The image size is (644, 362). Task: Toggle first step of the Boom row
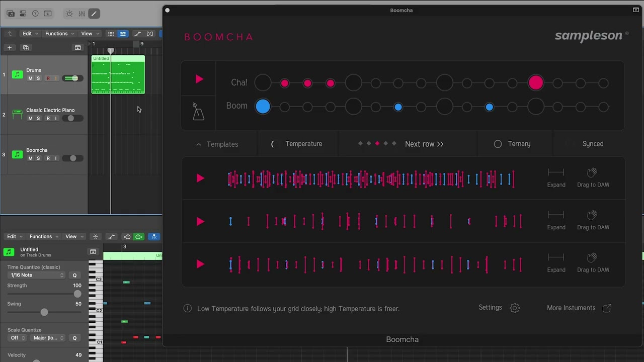coord(263,106)
